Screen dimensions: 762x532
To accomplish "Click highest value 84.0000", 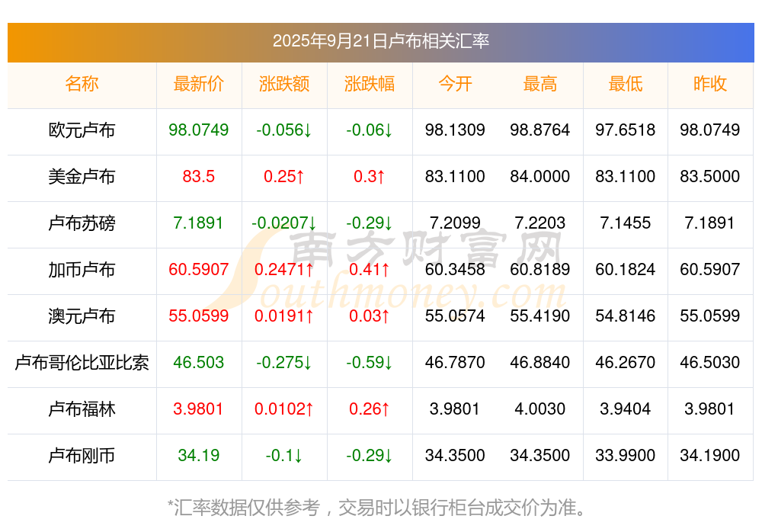I will (x=540, y=176).
